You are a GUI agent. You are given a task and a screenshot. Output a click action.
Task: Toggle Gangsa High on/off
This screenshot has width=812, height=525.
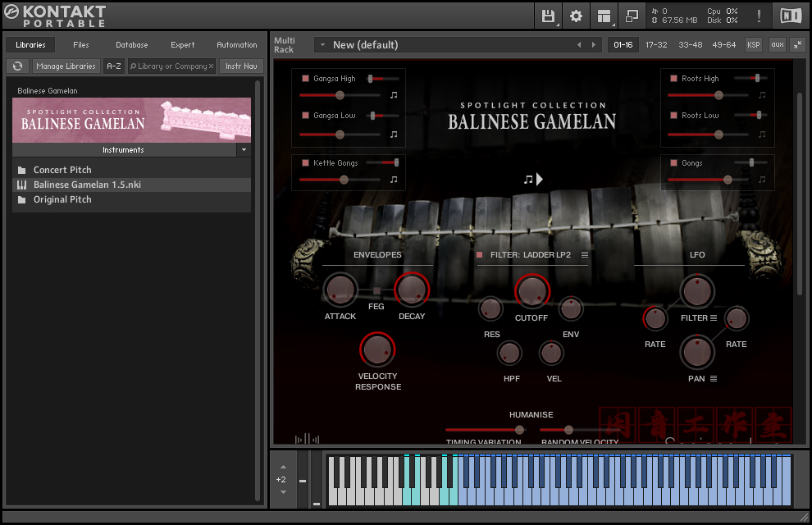coord(305,79)
